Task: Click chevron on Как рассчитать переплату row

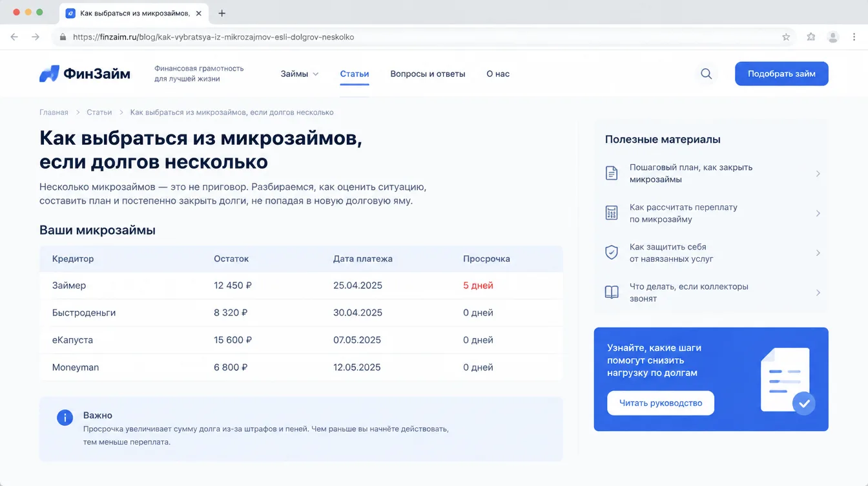Action: 818,213
